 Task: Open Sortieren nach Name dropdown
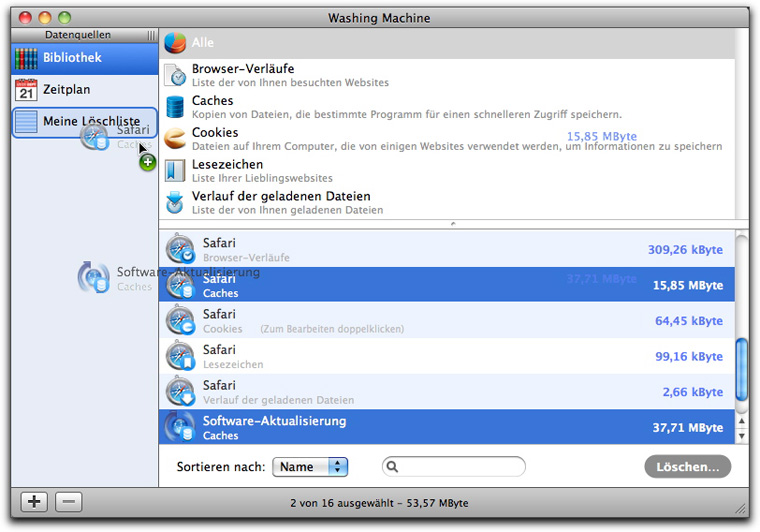tap(310, 467)
